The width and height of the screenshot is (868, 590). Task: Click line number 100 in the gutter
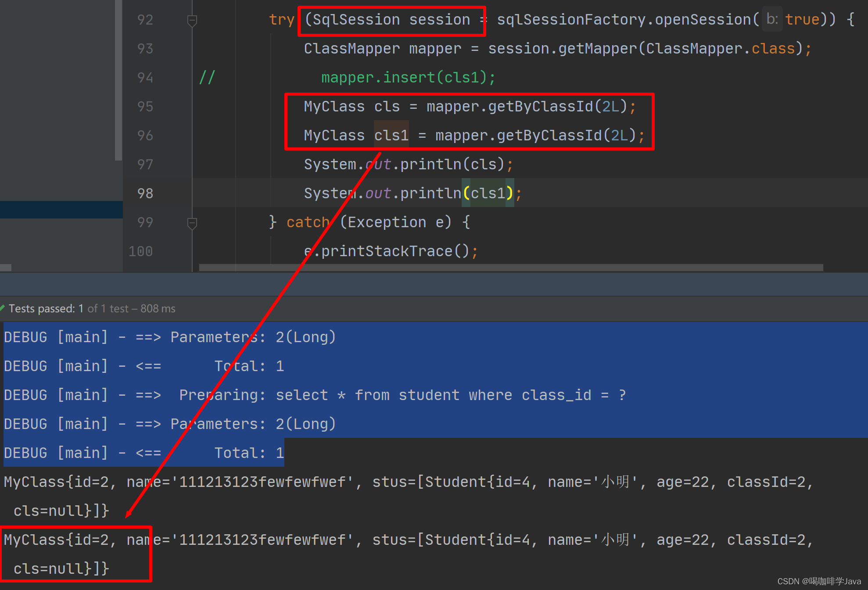[x=141, y=251]
